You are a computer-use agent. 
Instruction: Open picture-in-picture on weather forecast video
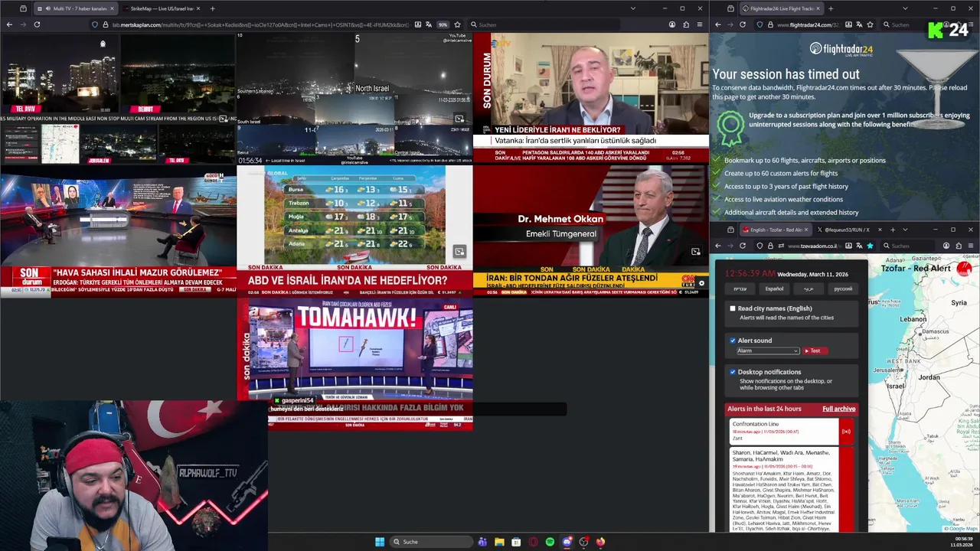(459, 251)
